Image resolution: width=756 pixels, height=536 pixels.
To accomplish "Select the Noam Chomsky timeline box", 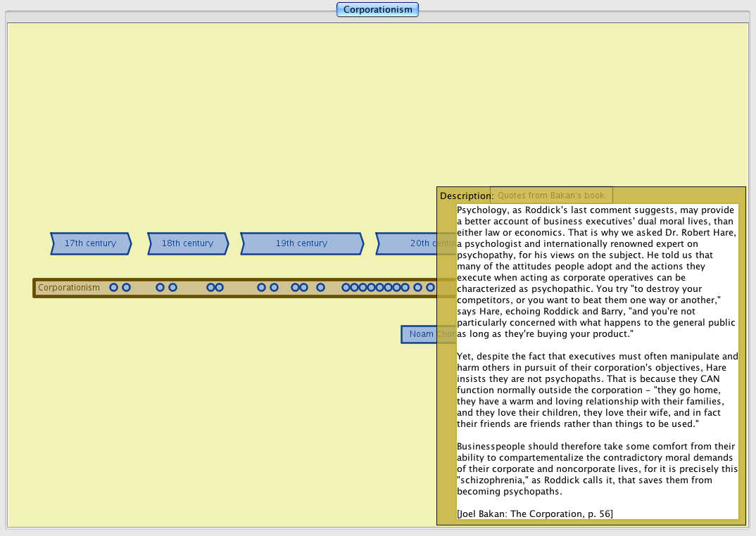I will [x=421, y=334].
